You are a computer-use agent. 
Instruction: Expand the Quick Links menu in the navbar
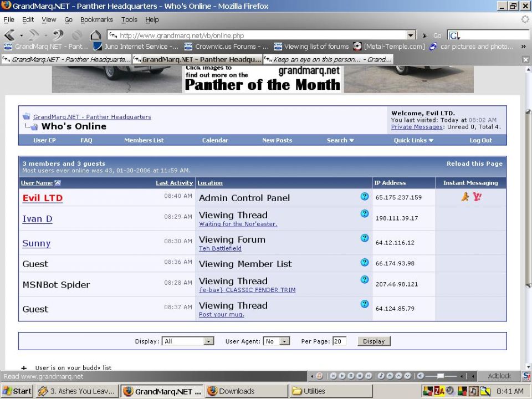413,140
